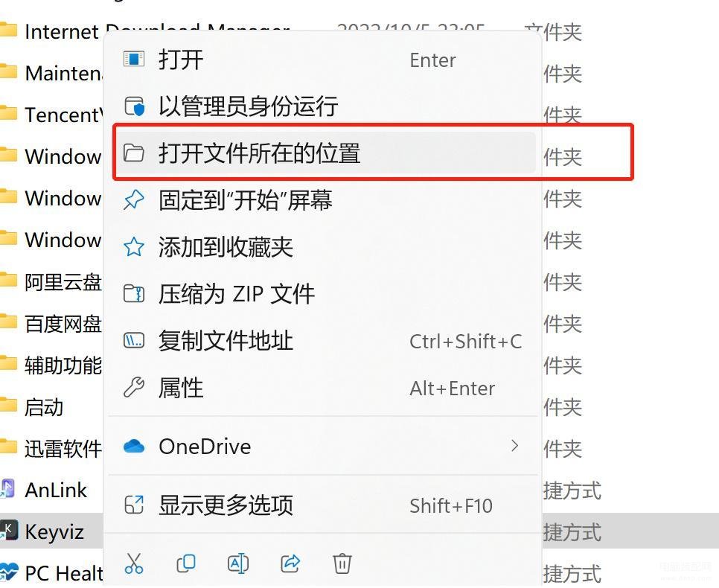719x588 pixels.
Task: Click the OneDrive cloud icon
Action: (134, 447)
